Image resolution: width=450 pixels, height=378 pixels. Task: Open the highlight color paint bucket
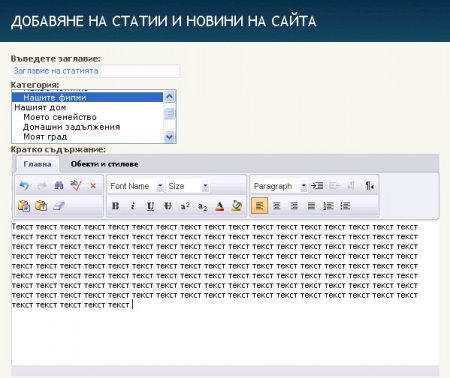coord(237,206)
